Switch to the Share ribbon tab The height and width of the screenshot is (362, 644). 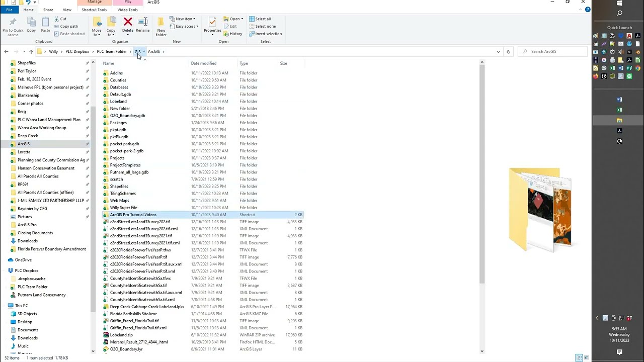coord(48,10)
